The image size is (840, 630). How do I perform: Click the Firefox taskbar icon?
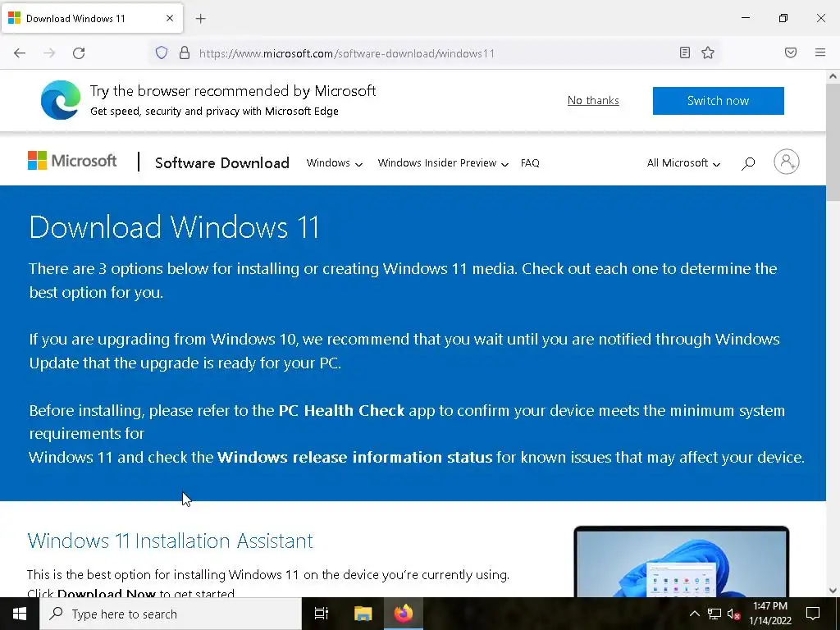pos(404,614)
